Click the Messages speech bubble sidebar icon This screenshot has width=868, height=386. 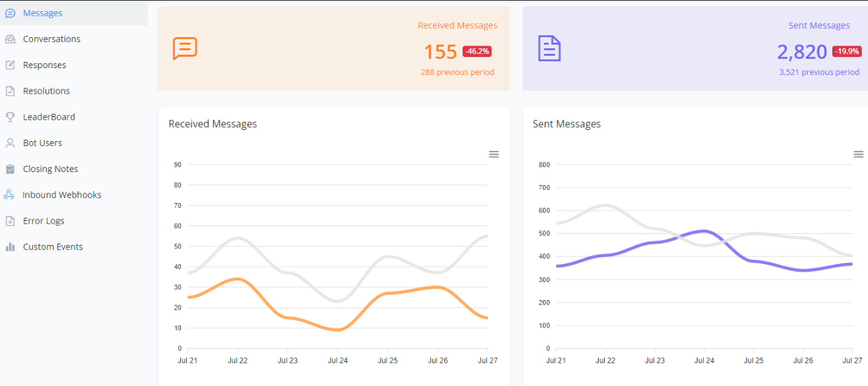point(10,13)
